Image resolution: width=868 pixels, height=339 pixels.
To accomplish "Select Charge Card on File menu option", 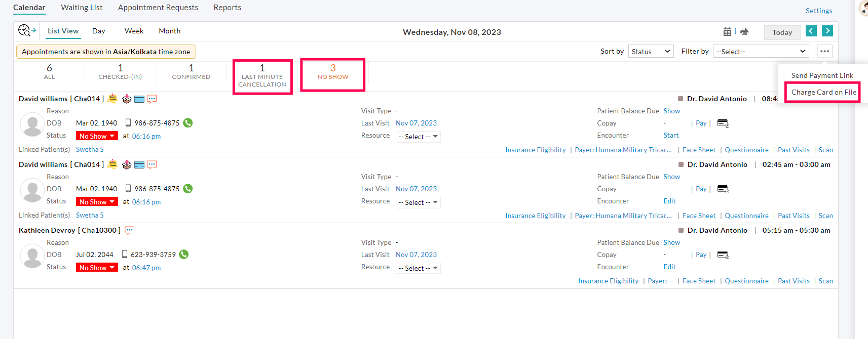I will (823, 92).
